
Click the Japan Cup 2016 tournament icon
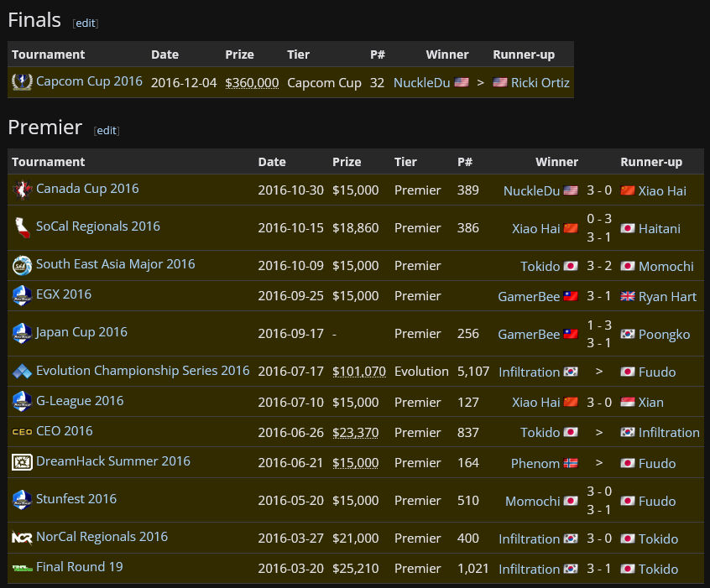(22, 333)
